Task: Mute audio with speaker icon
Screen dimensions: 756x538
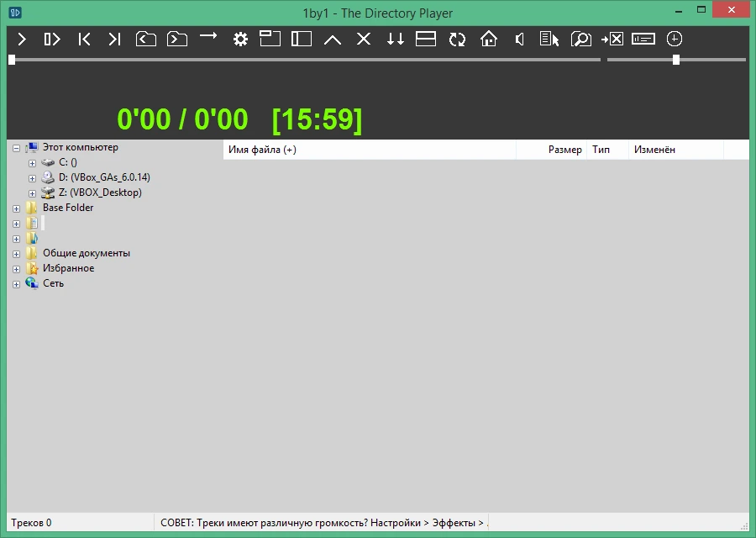Action: tap(519, 39)
